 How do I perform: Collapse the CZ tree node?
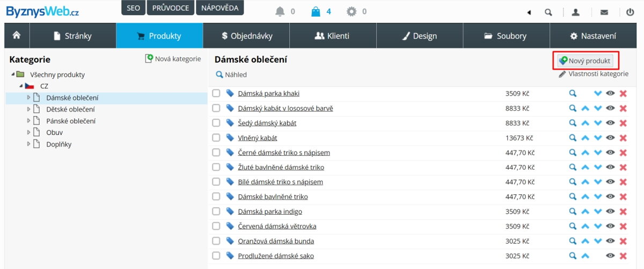pyautogui.click(x=21, y=86)
